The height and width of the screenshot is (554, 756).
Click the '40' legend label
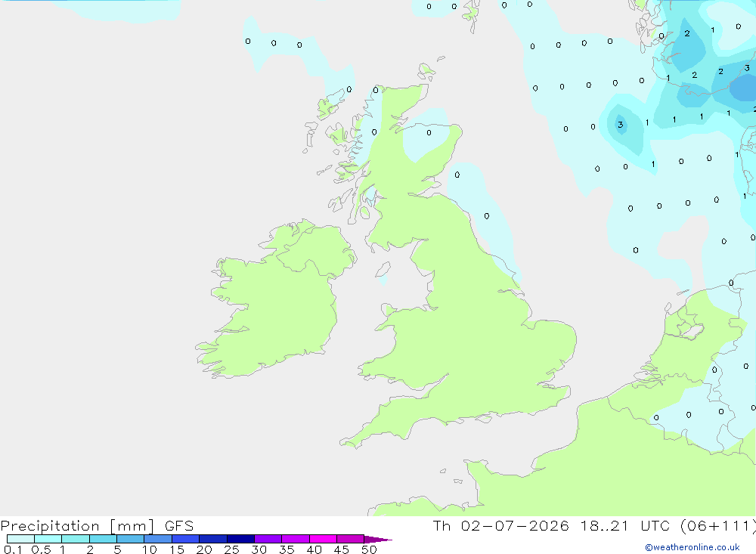[x=314, y=549]
